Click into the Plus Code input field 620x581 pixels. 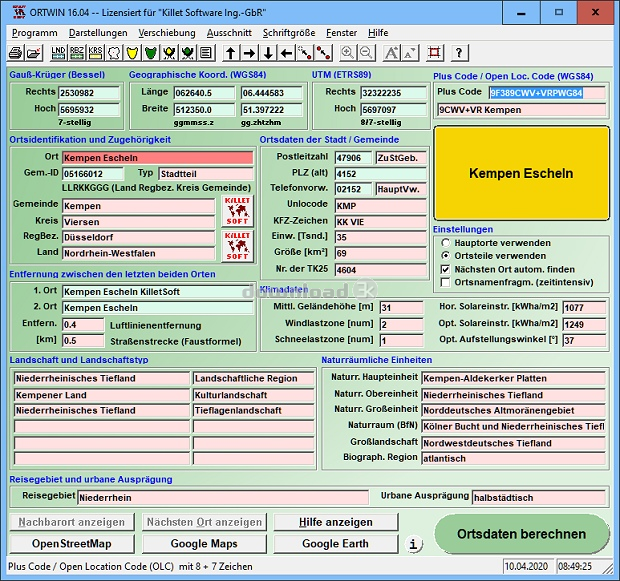click(x=548, y=93)
